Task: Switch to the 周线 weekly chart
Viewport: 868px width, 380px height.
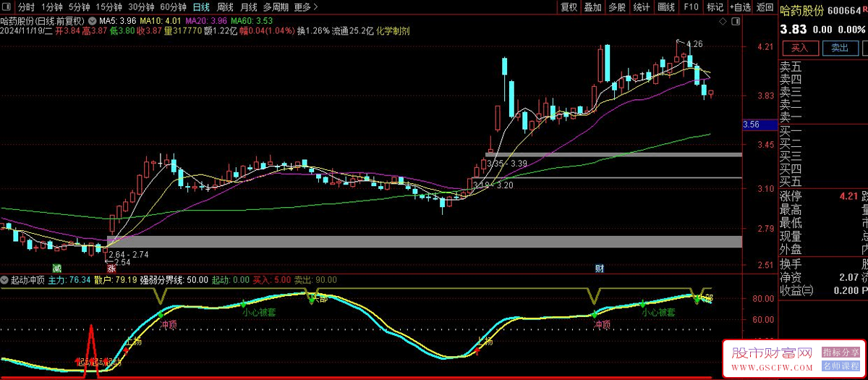Action: (x=225, y=7)
